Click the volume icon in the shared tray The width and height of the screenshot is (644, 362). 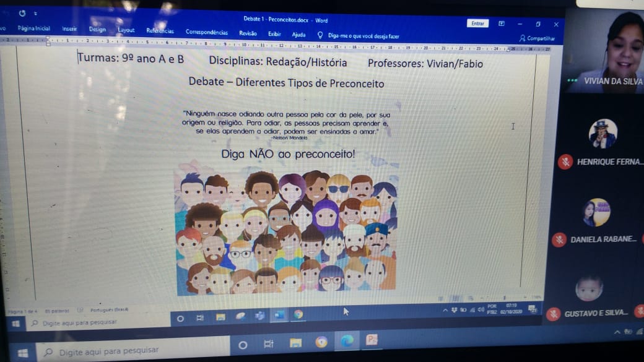(x=480, y=310)
